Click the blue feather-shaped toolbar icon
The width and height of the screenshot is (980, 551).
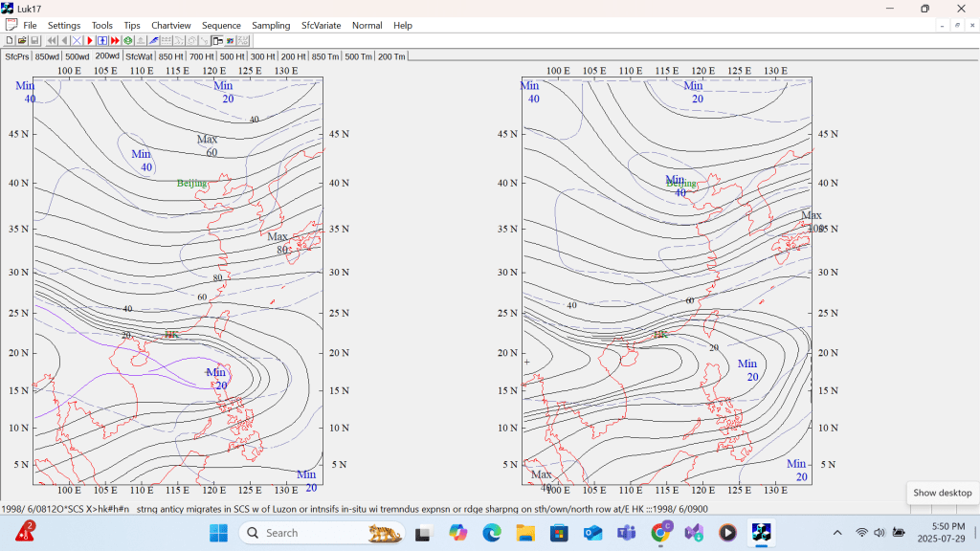[153, 41]
